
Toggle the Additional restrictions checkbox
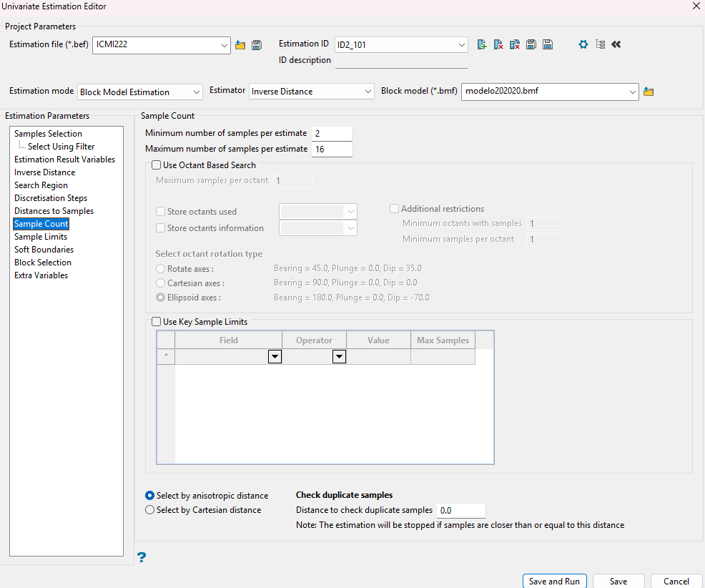[394, 209]
